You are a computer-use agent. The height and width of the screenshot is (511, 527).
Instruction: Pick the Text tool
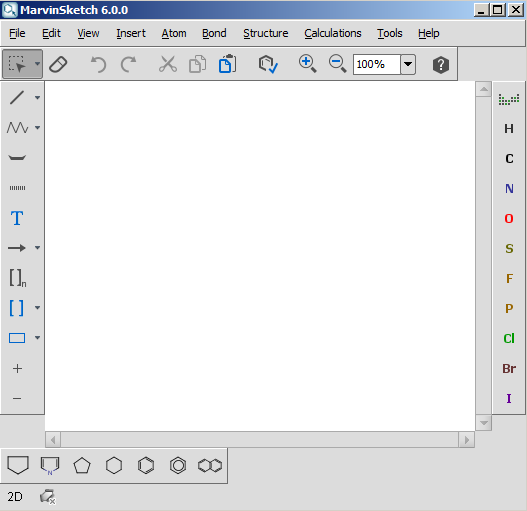click(17, 218)
